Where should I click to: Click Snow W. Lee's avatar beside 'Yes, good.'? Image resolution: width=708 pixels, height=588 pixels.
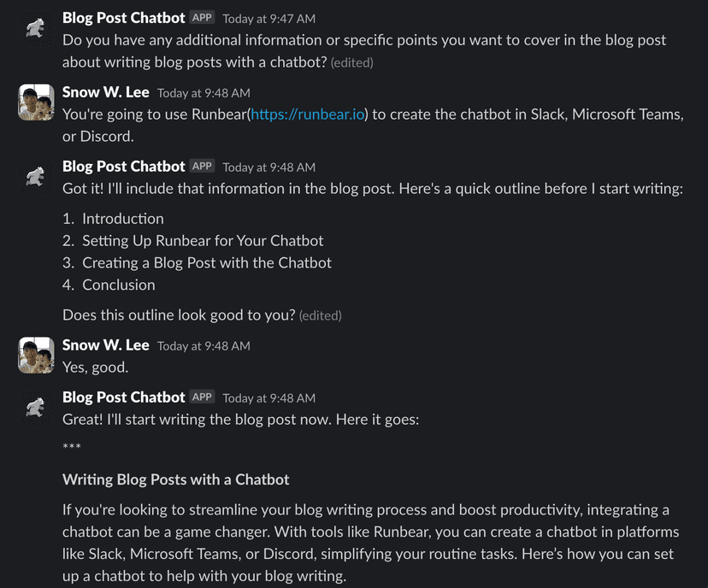(x=34, y=354)
